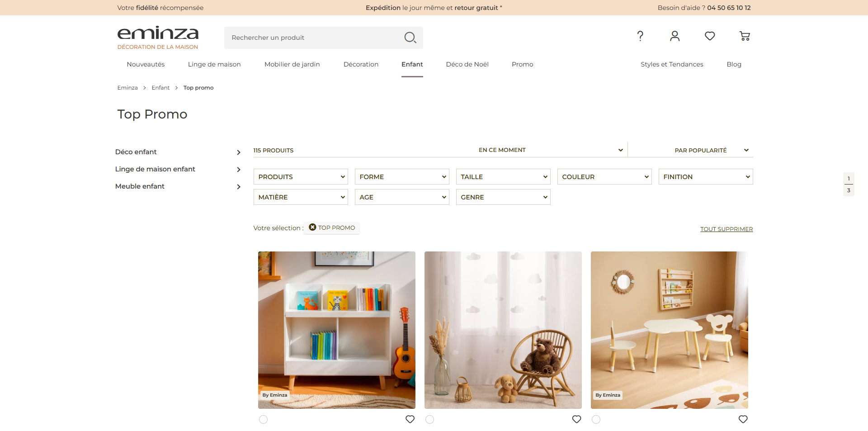
Task: Open the Linge de maison menu
Action: [x=214, y=64]
